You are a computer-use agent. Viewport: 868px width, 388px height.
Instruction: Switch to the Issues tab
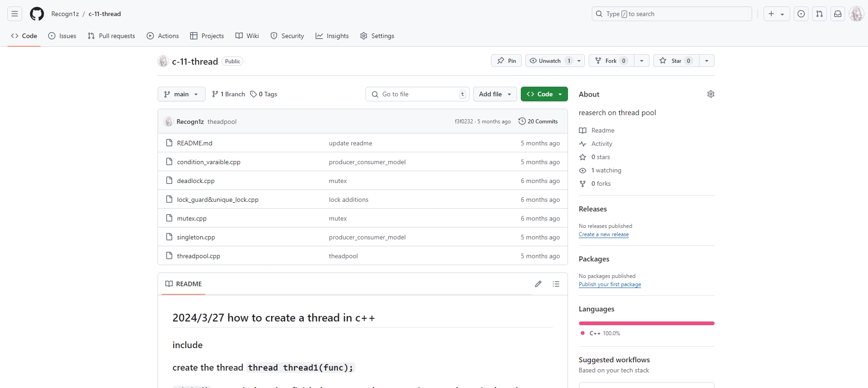point(62,36)
